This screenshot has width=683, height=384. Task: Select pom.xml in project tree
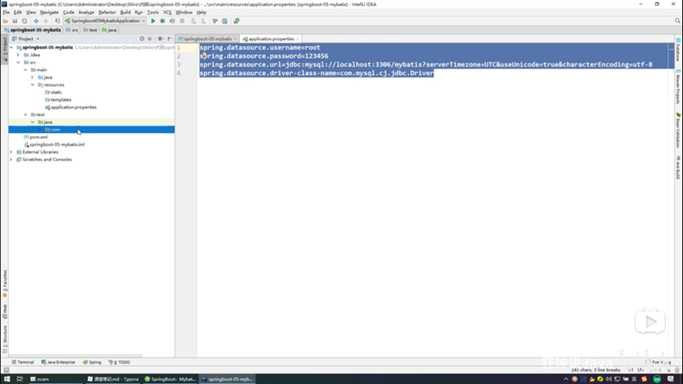(x=36, y=137)
